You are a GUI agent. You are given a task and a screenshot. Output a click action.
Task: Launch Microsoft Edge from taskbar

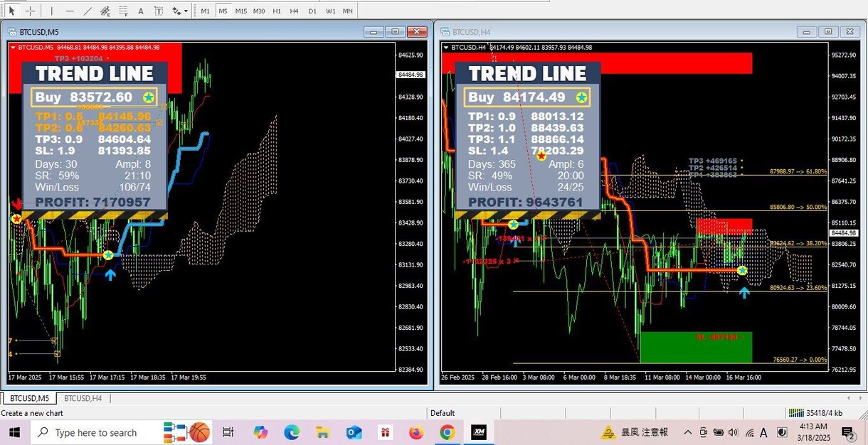point(292,432)
